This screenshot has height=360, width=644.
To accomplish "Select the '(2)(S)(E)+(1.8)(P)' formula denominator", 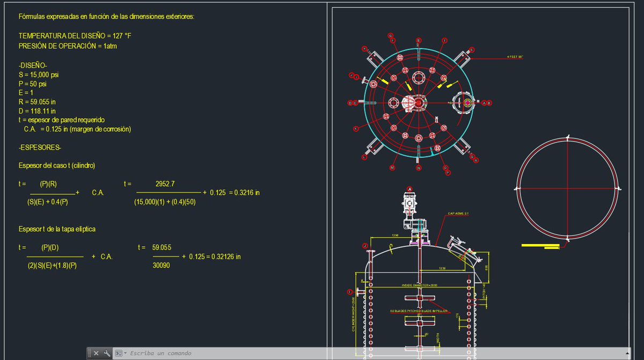I will click(x=52, y=266).
